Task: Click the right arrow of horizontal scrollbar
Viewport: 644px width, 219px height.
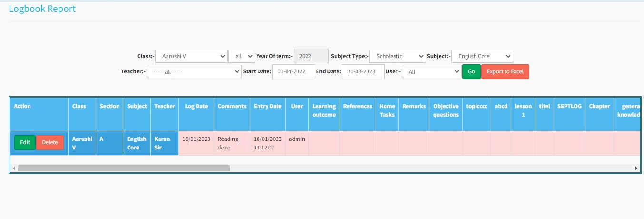Action: click(636, 168)
